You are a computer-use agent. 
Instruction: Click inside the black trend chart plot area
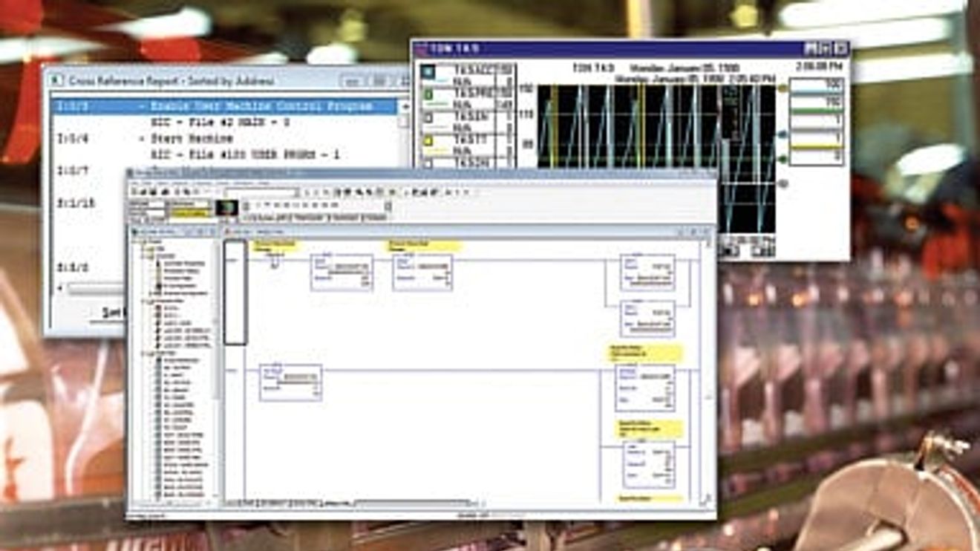(656, 159)
